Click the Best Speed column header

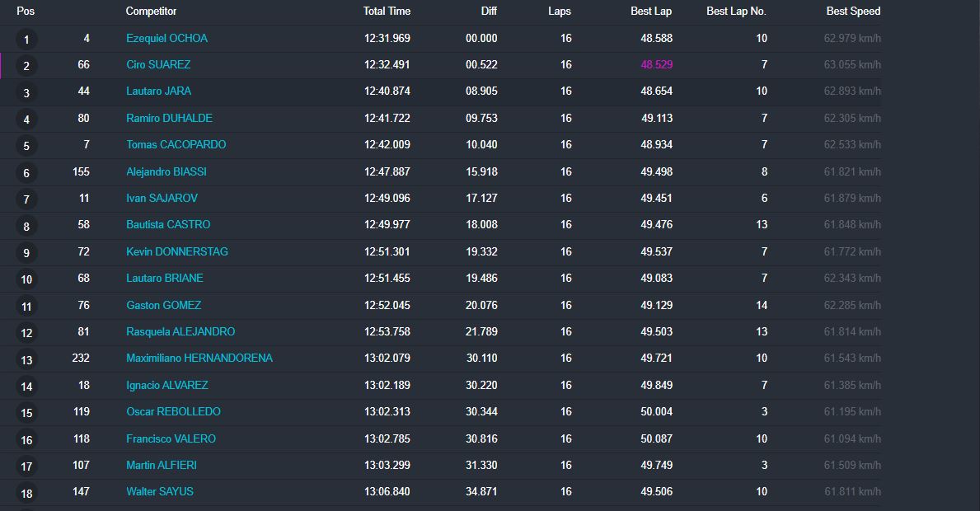pos(853,12)
